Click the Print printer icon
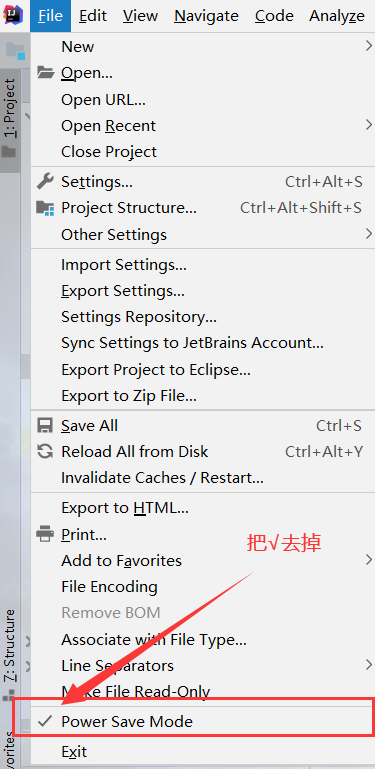Screen dimensions: 375x769 coord(45,534)
